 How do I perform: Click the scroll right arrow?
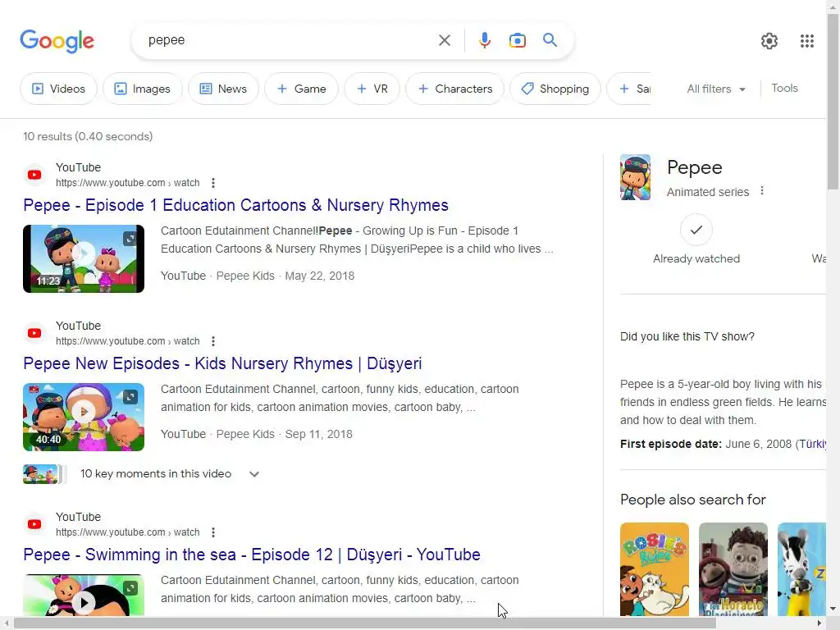pos(819,623)
